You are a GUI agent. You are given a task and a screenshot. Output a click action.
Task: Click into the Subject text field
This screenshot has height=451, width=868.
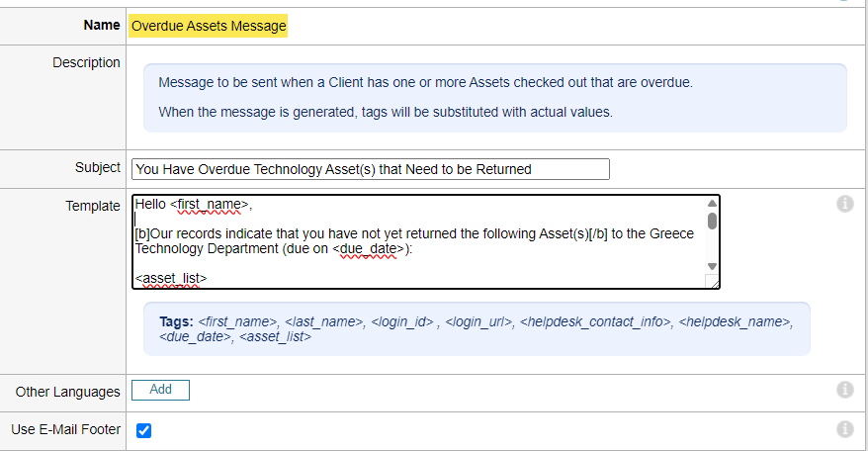pos(370,169)
